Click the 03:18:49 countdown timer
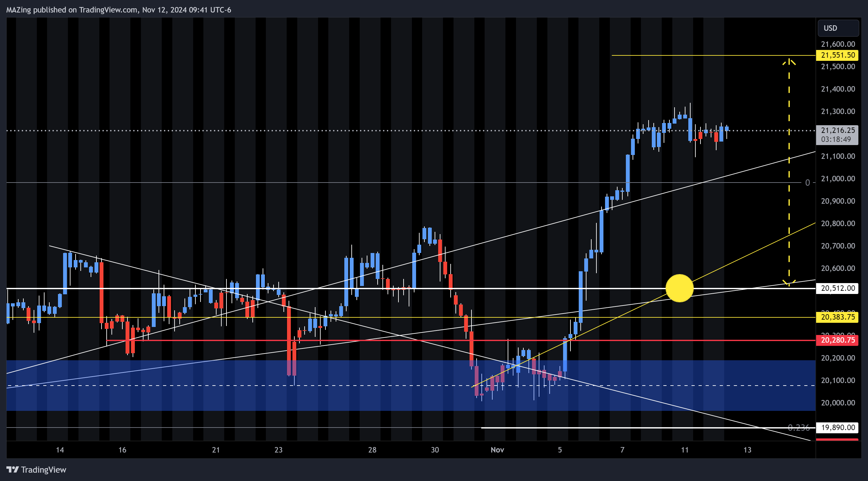This screenshot has width=868, height=481. pos(836,139)
